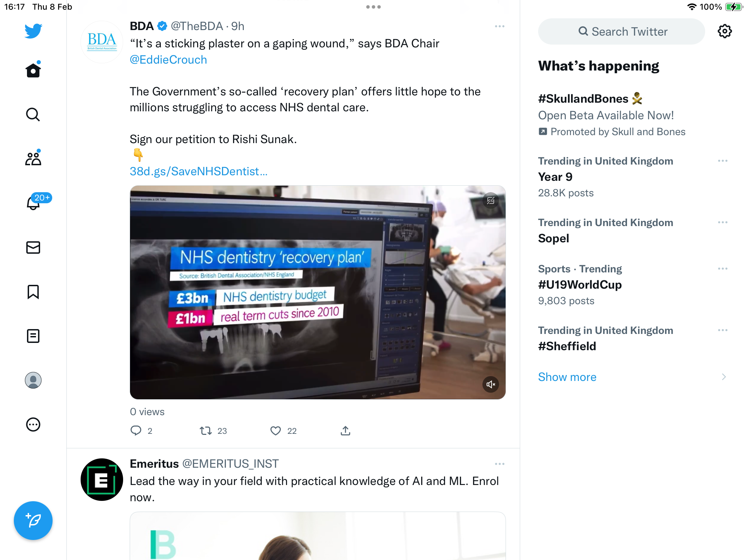Focus the Search Twitter field
The width and height of the screenshot is (747, 560).
621,31
